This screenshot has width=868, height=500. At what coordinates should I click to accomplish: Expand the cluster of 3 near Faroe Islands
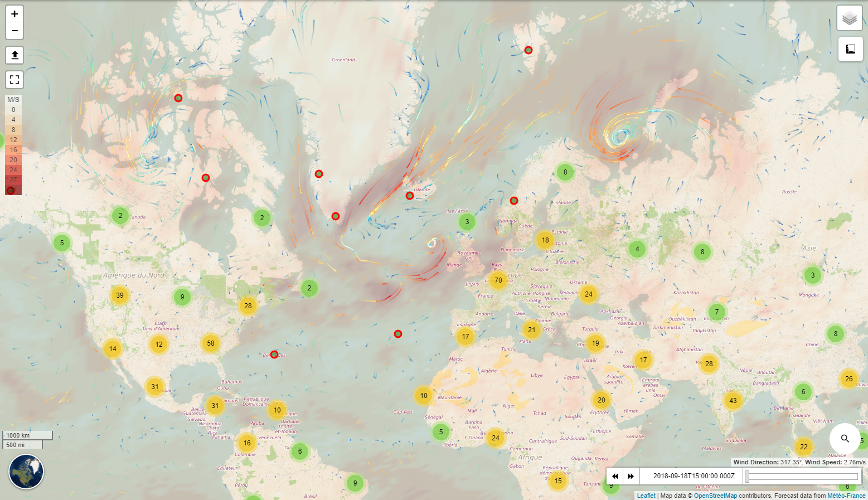point(467,222)
